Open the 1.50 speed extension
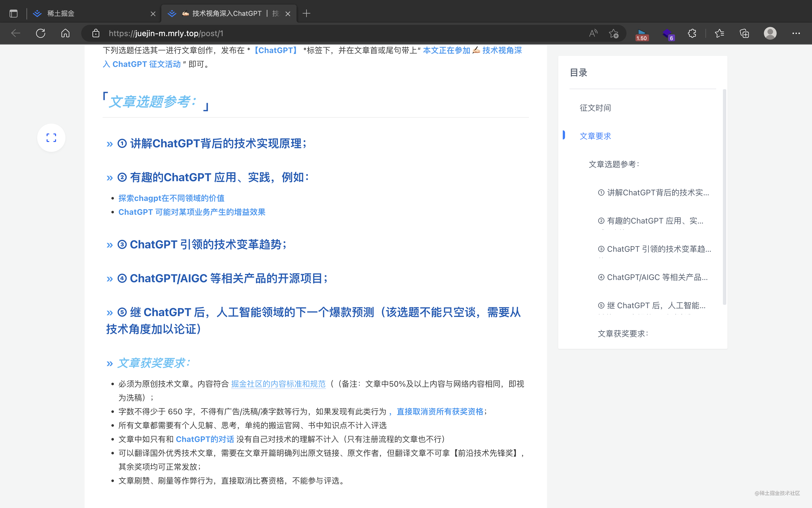Image resolution: width=812 pixels, height=508 pixels. click(642, 34)
